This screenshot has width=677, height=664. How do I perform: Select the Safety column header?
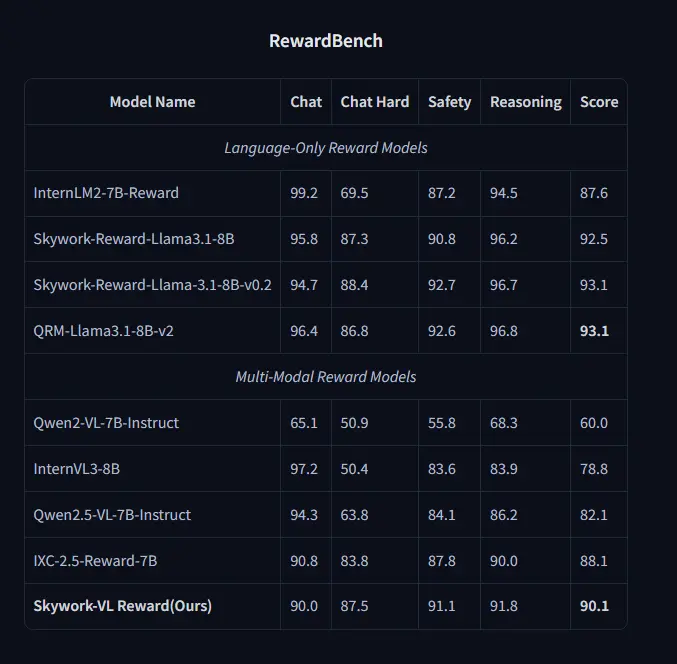coord(449,102)
